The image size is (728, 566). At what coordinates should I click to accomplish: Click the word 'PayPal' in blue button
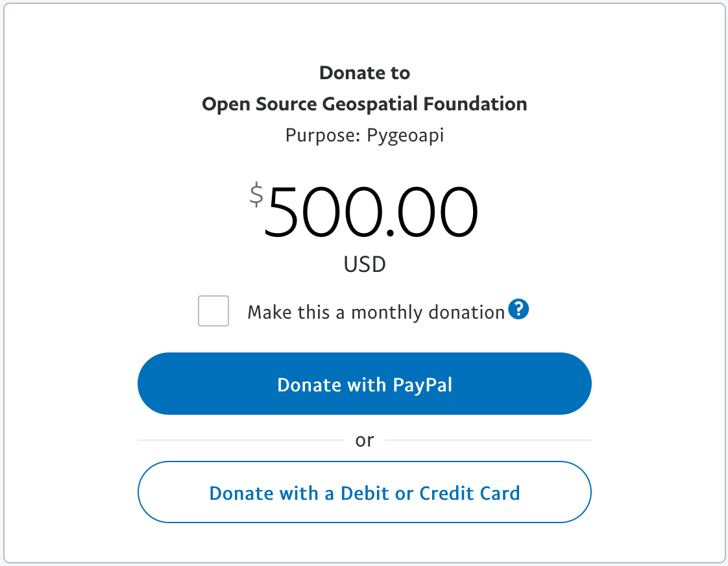[422, 385]
